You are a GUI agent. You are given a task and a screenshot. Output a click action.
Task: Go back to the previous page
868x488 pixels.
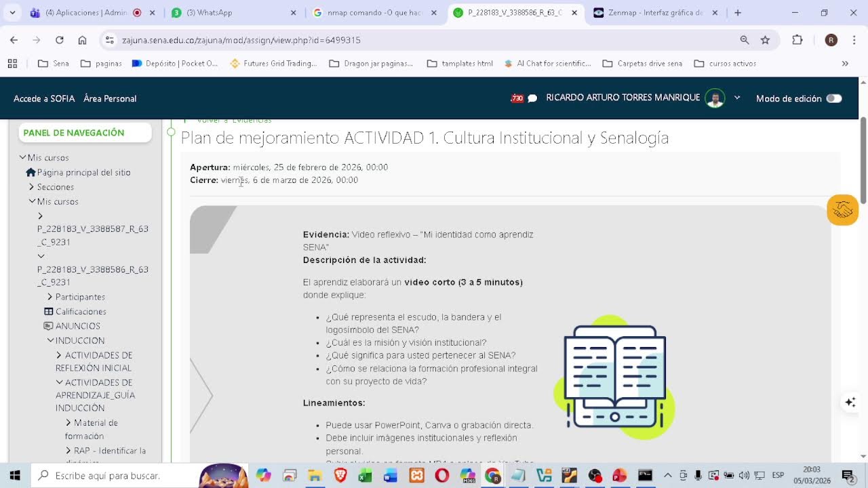14,40
